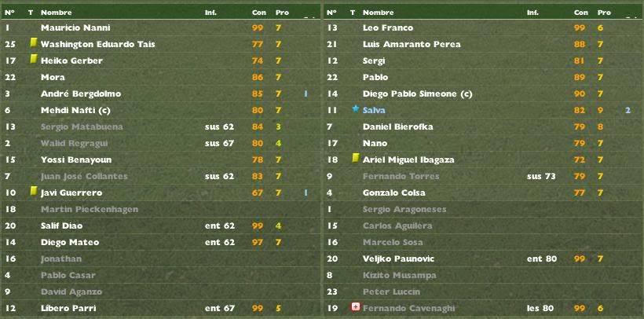Screen dimensions: 644x319
Task: Click Salva's goal count number 2
Action: [x=628, y=110]
